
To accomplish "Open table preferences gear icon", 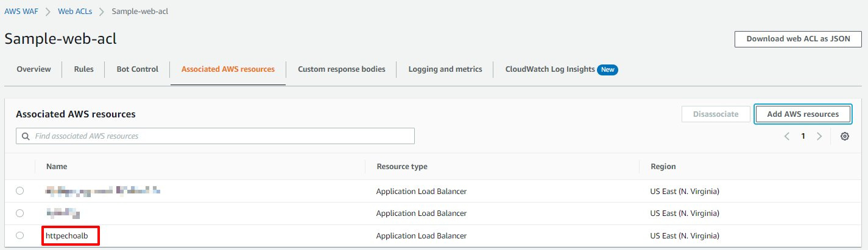I will (844, 136).
